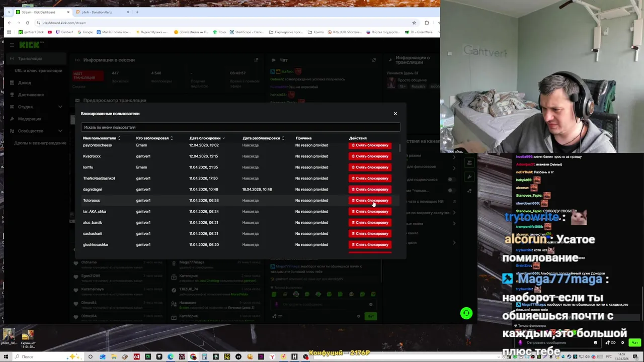The height and width of the screenshot is (362, 644).
Task: Open Kick sidebar hamburger menu
Action: point(12,45)
